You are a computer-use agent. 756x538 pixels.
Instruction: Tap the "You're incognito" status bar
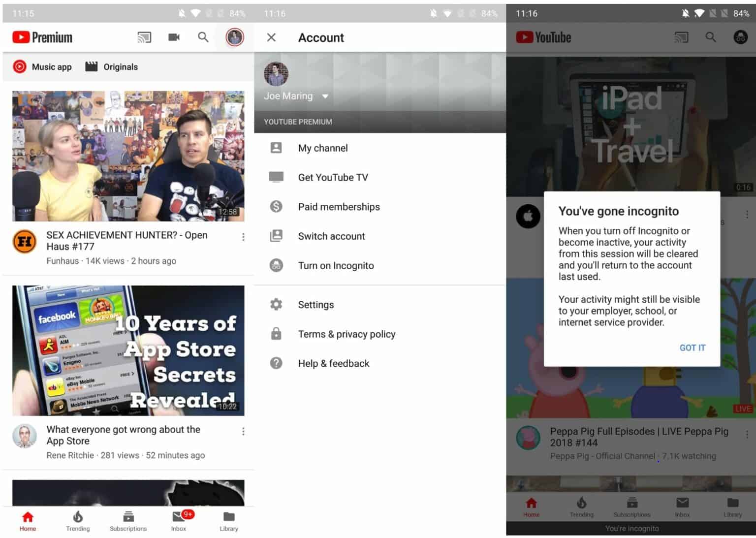[x=631, y=529]
